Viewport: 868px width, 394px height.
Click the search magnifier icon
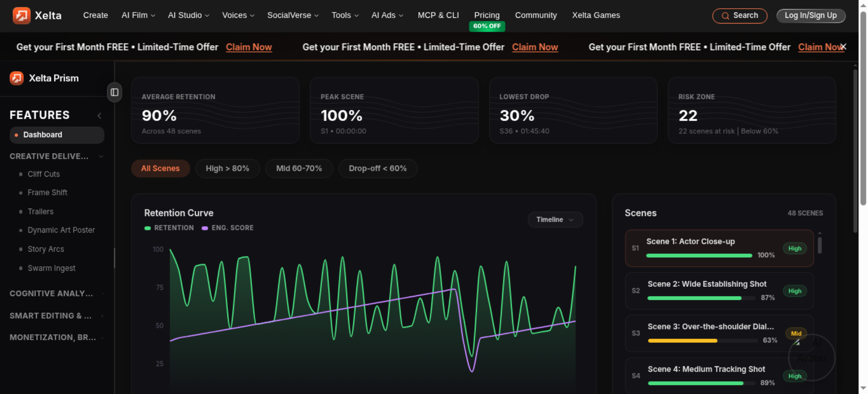coord(725,16)
